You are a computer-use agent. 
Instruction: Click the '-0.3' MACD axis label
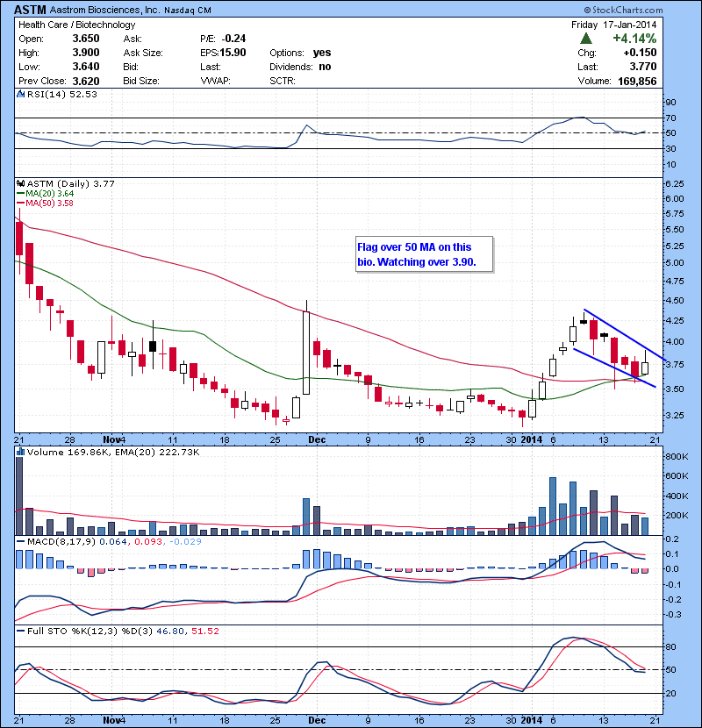click(x=673, y=614)
